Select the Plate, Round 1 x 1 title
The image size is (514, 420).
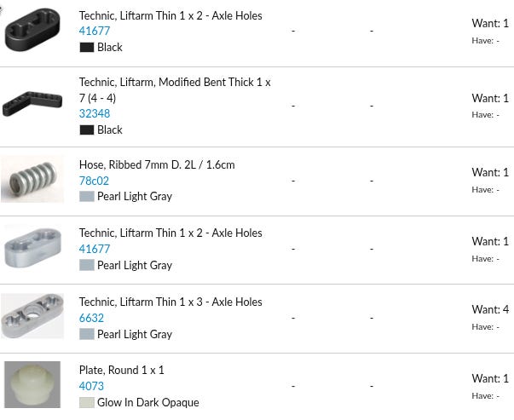(x=122, y=371)
